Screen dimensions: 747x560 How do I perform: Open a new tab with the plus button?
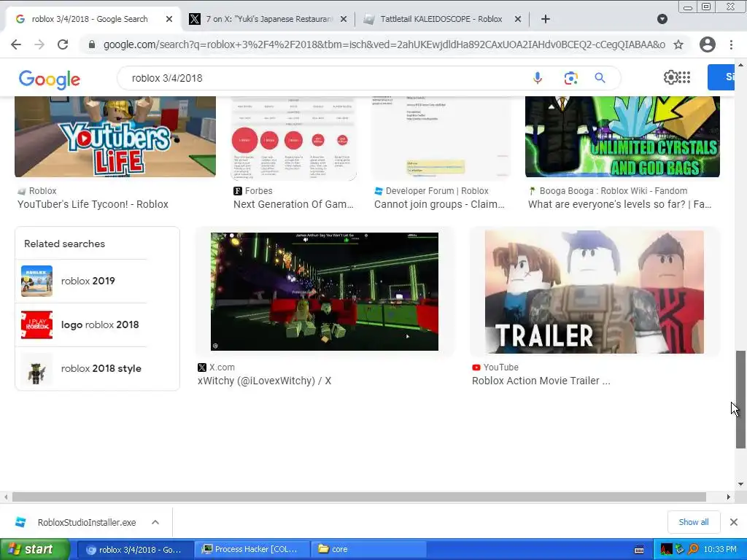(546, 19)
